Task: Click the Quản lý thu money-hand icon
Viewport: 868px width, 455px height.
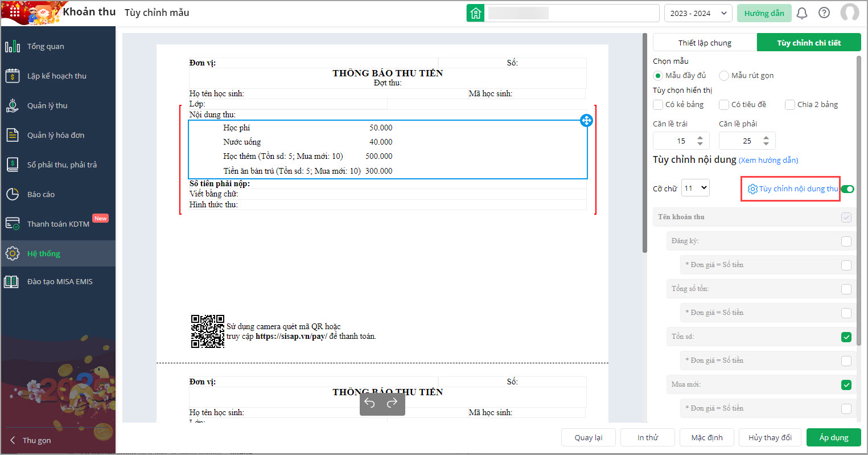Action: (x=13, y=105)
